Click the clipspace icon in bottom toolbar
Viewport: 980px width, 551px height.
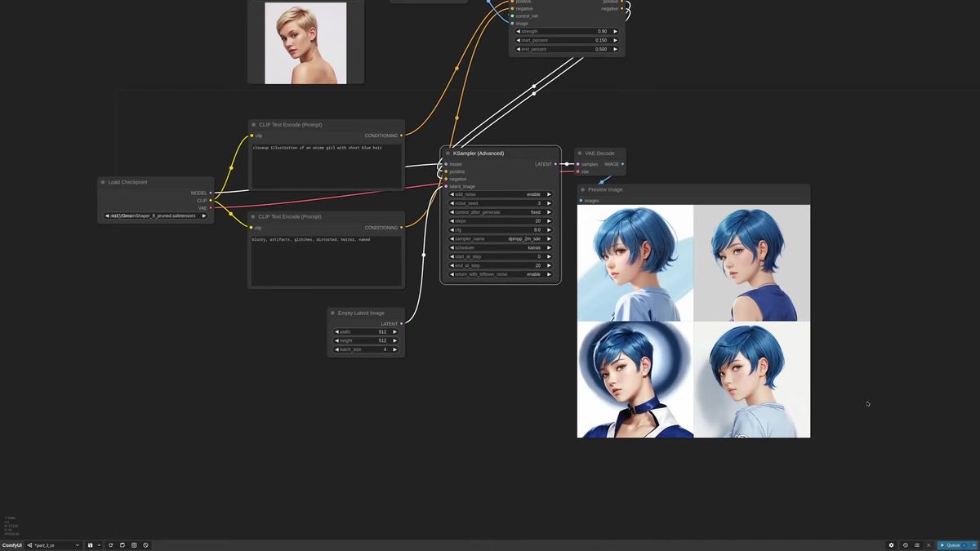pos(122,545)
